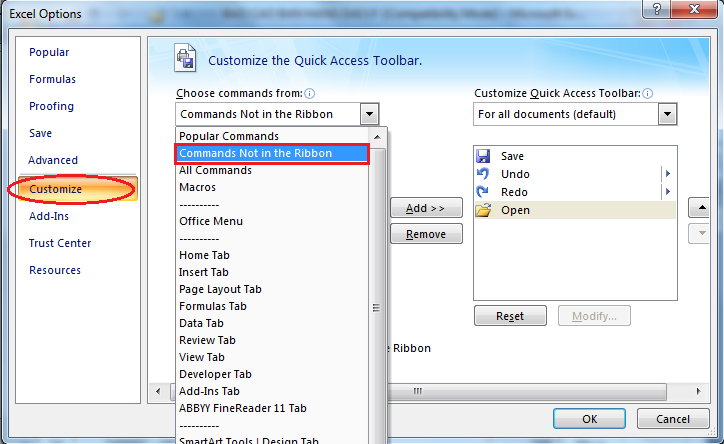Select Developer Tab in the list
Screen dimensions: 724x444
point(272,374)
